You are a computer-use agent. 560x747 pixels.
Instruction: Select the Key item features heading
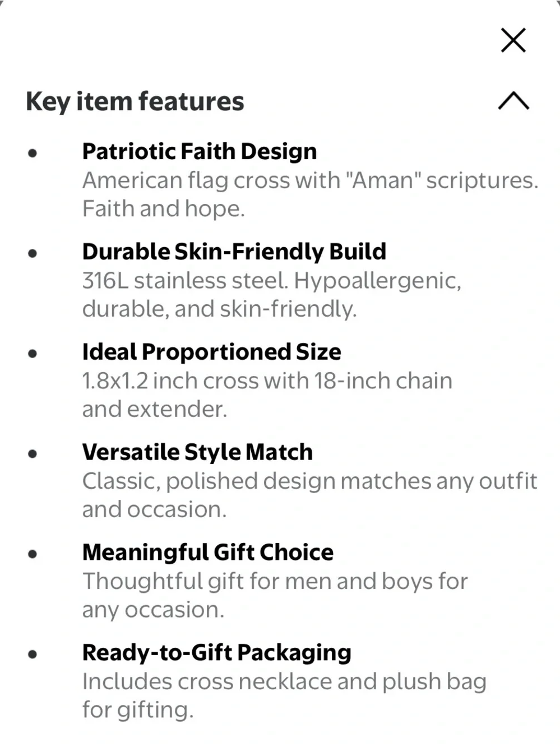pos(135,102)
